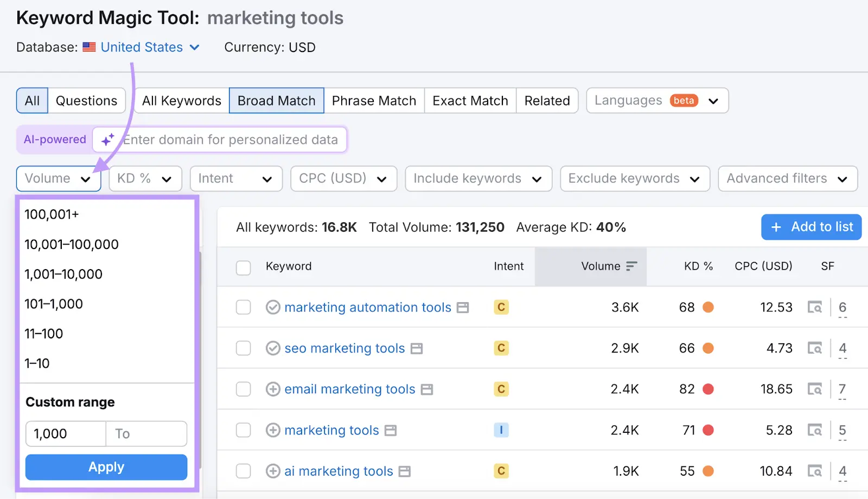Open the Languages beta dropdown
This screenshot has height=499, width=868.
656,100
